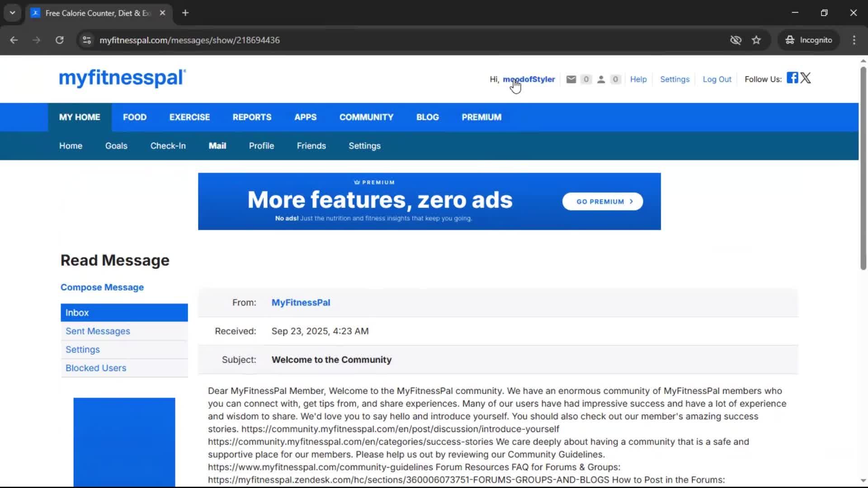Open MyFitnessPal Facebook page icon

[x=792, y=78]
